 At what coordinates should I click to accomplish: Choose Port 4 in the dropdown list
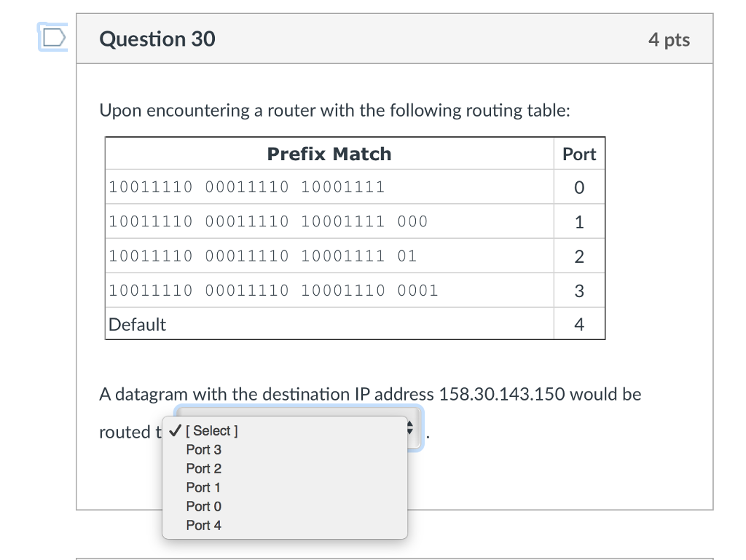204,525
